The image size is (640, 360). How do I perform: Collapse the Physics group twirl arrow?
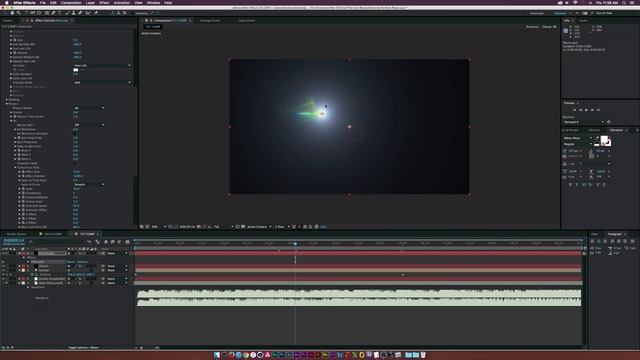(x=7, y=104)
